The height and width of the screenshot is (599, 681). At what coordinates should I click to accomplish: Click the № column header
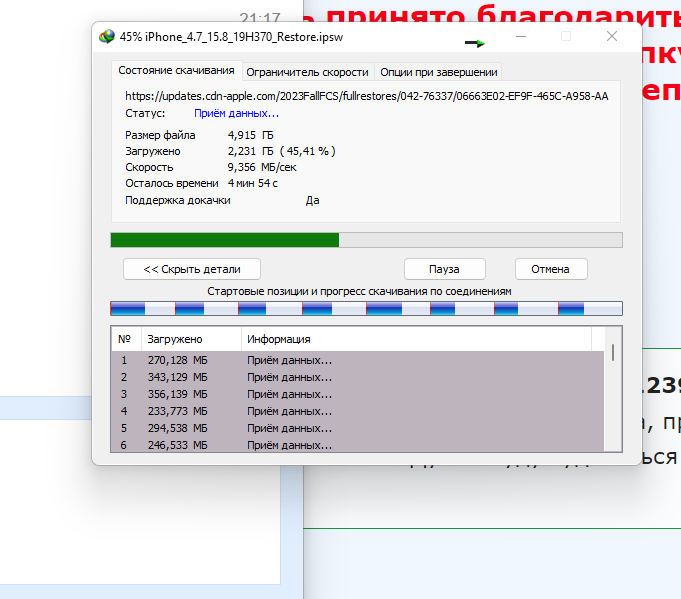pos(126,339)
